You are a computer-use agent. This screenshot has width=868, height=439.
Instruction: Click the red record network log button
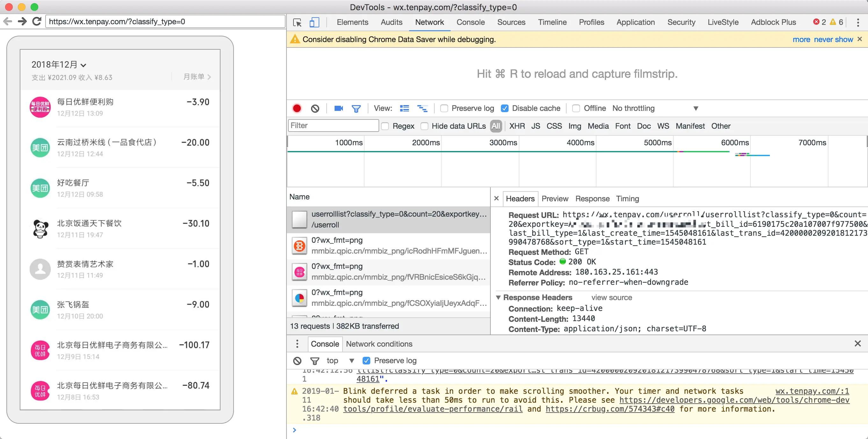point(297,109)
